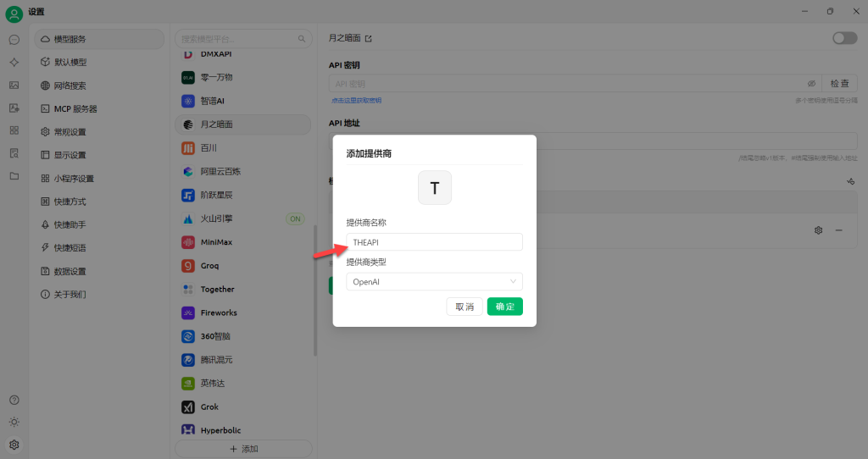
Task: Click the 提供商名称 input with THEAPI
Action: (435, 242)
